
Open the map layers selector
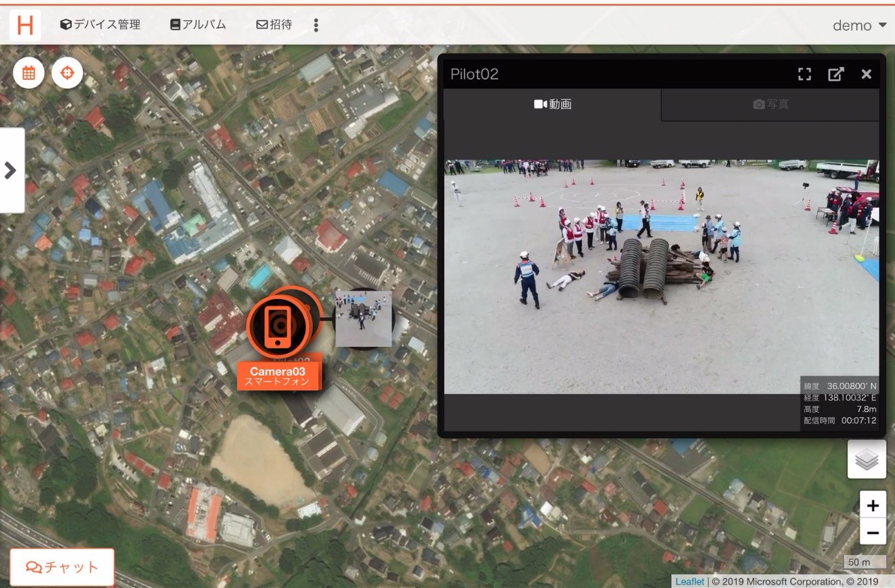pos(867,459)
